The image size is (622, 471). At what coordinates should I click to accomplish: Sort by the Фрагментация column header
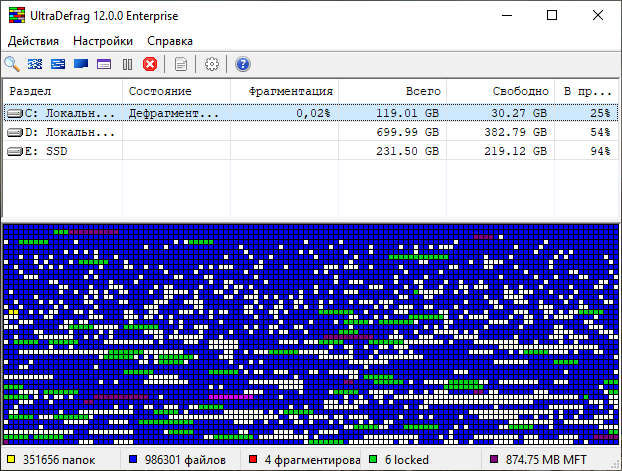291,91
